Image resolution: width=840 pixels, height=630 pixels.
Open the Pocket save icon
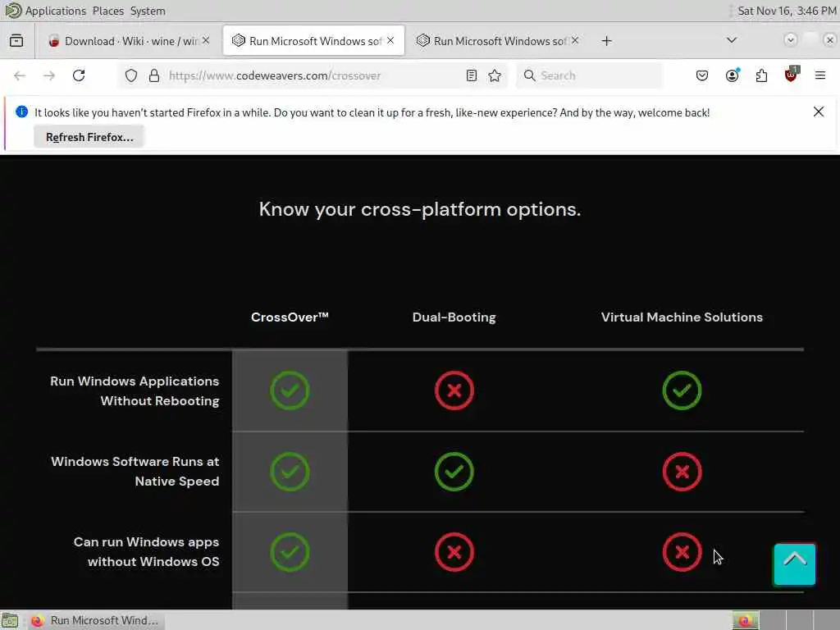click(702, 75)
